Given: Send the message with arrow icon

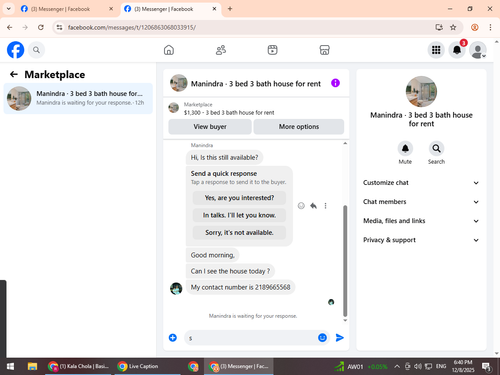Looking at the screenshot, I should (x=340, y=338).
